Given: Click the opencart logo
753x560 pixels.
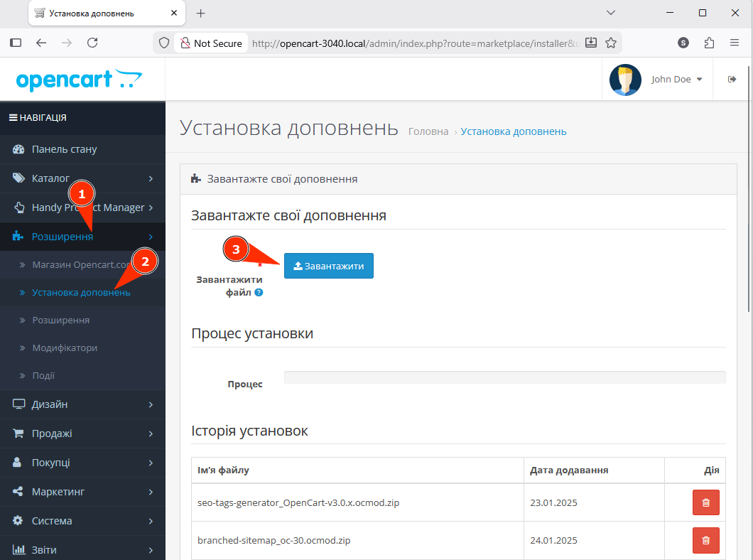Looking at the screenshot, I should pyautogui.click(x=80, y=80).
